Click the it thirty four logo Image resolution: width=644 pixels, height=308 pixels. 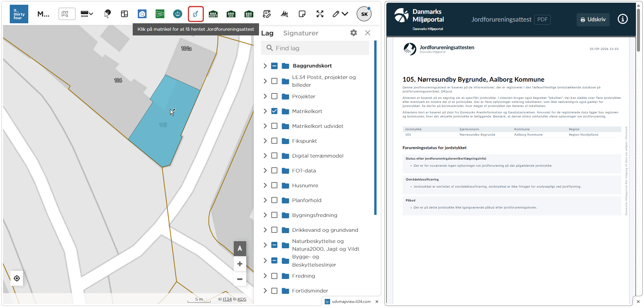(19, 14)
